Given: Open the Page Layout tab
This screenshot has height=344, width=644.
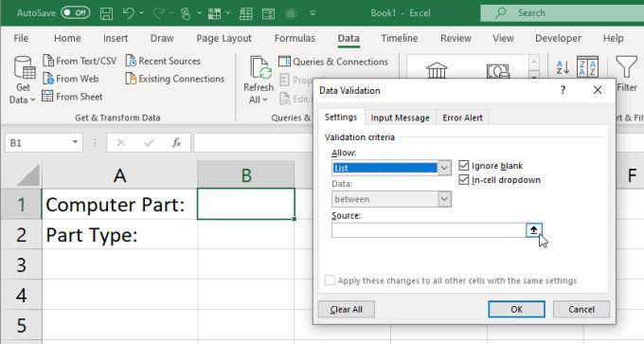Looking at the screenshot, I should point(224,38).
